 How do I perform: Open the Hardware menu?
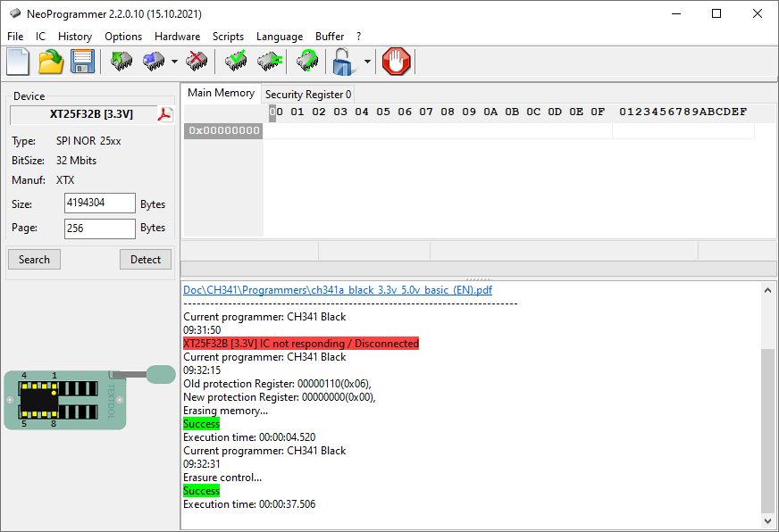click(178, 37)
